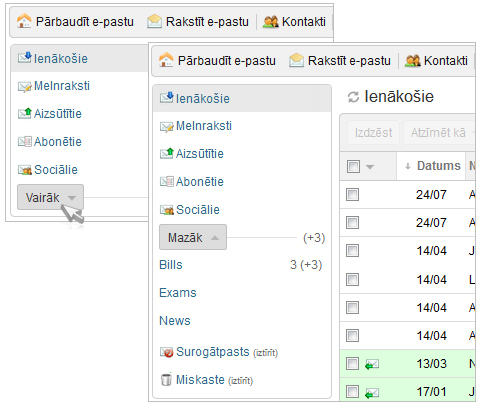Click the replied-mail icon in the 17/01 row
This screenshot has height=411, width=482.
point(372,392)
